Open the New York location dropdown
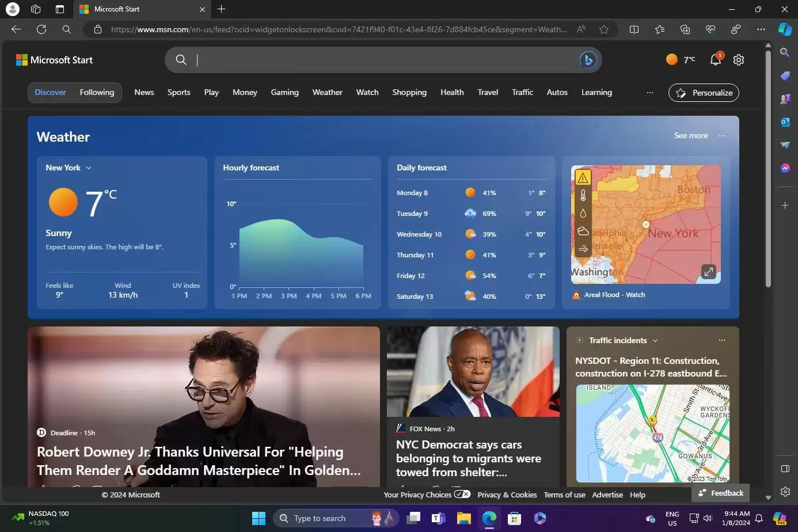Viewport: 798px width, 532px height. point(88,168)
